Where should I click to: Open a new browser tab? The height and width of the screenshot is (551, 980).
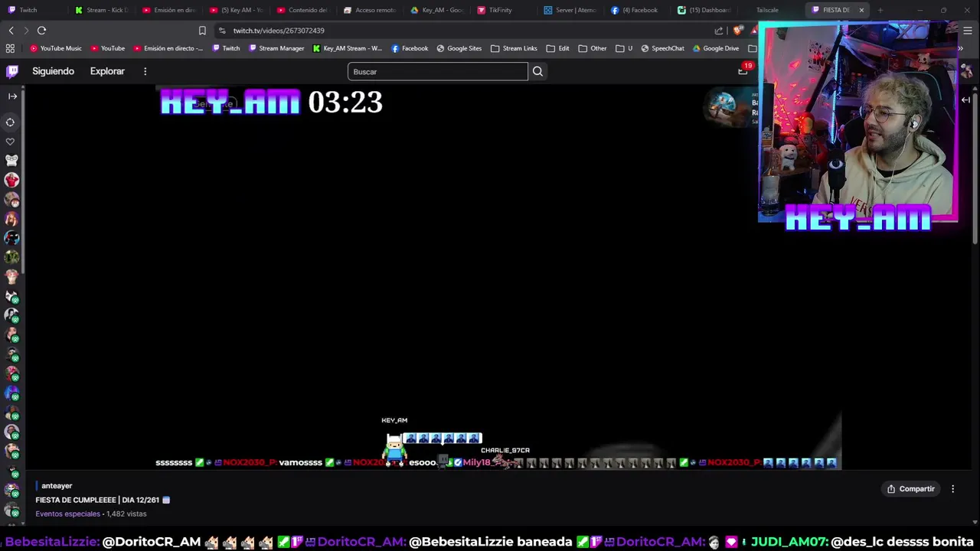tap(880, 10)
